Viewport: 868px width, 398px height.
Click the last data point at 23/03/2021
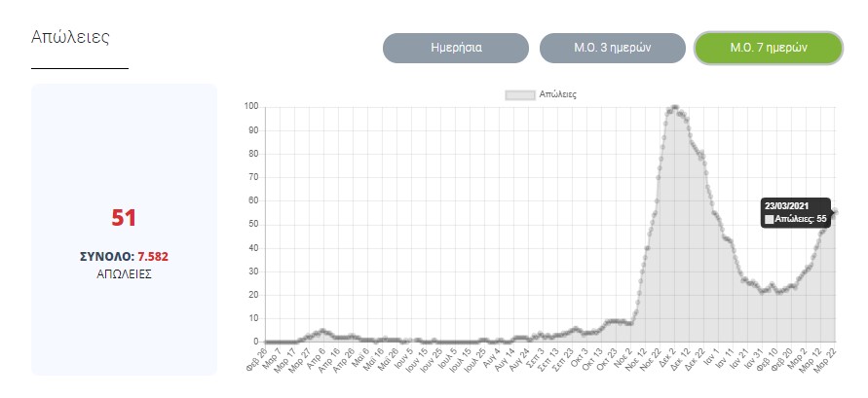click(x=836, y=212)
